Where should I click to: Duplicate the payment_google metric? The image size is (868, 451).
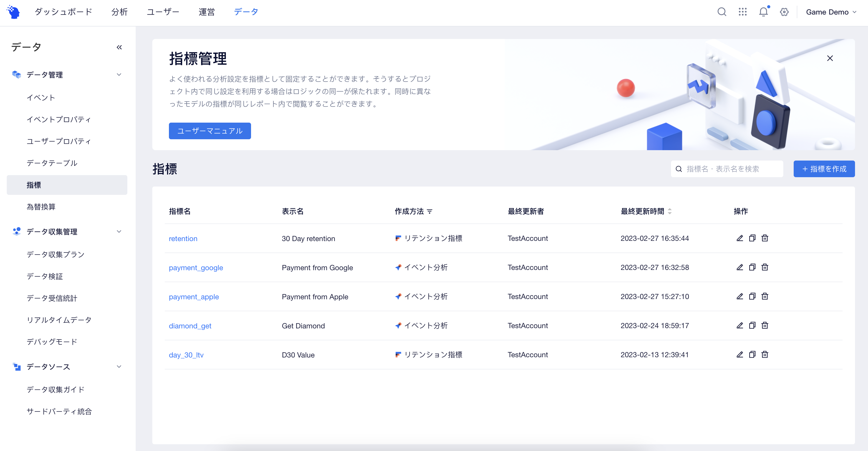pyautogui.click(x=752, y=267)
